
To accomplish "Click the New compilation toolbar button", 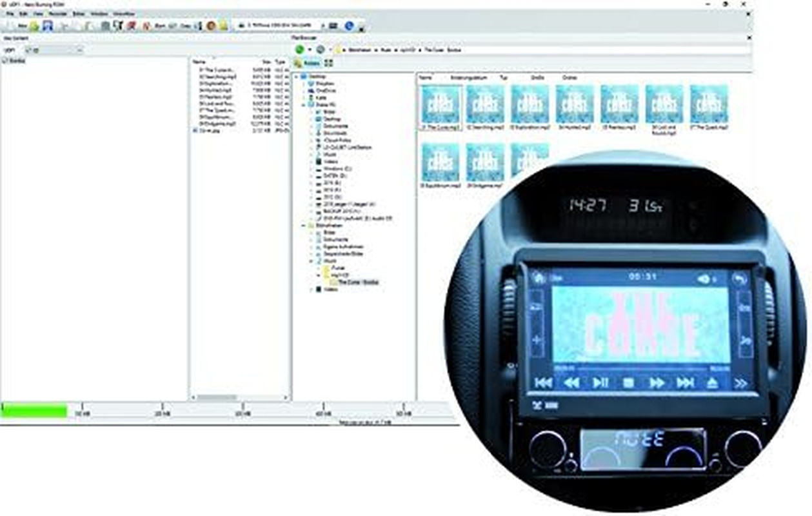I will pos(17,26).
